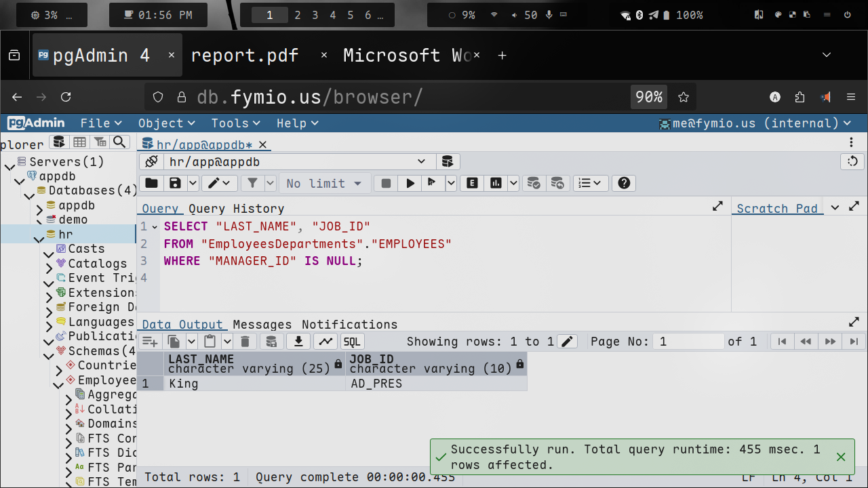Open query tool help question-mark icon
The width and height of the screenshot is (868, 488).
pyautogui.click(x=624, y=183)
